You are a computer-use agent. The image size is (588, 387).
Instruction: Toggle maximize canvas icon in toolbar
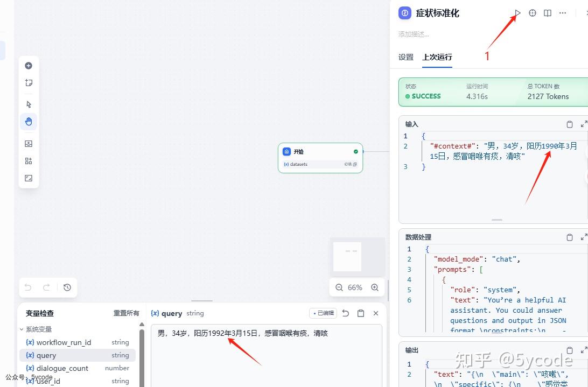[x=29, y=178]
